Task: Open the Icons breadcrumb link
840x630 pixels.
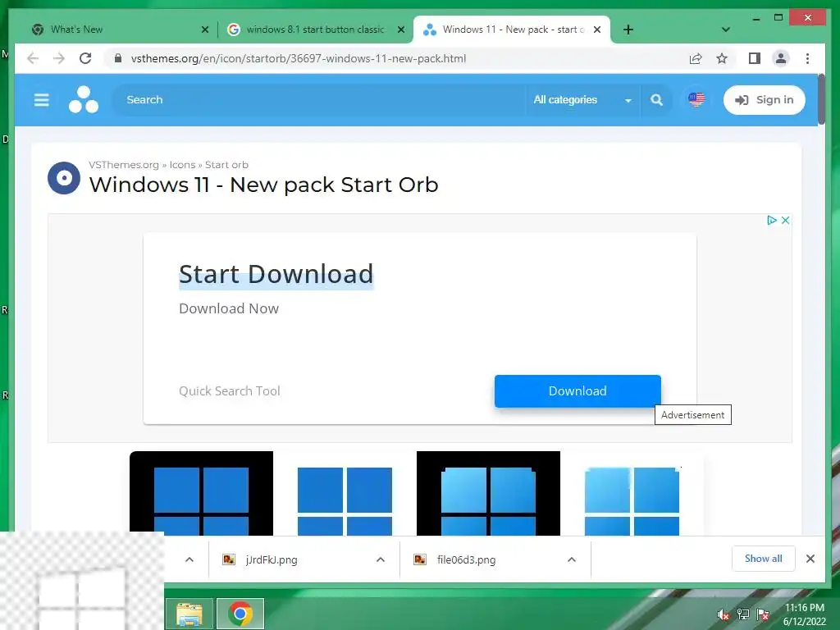Action: click(182, 165)
